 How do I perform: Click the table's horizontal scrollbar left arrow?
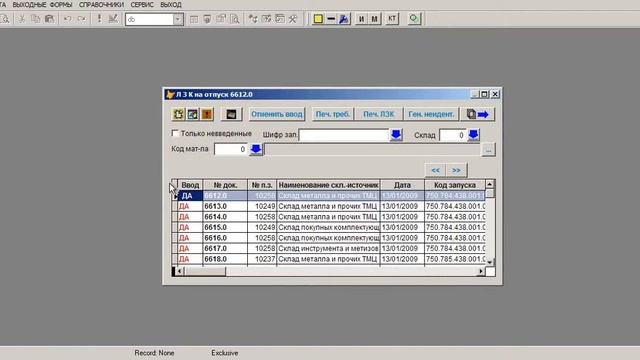180,271
